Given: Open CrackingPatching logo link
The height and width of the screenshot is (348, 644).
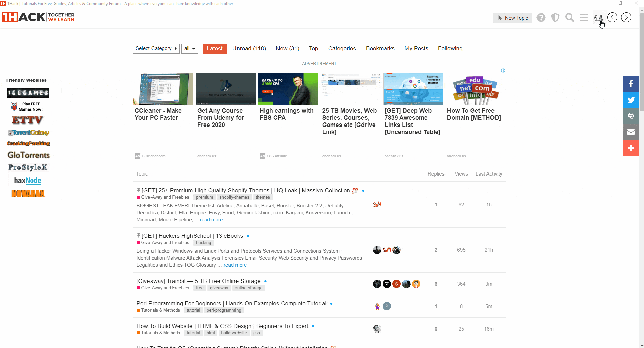Looking at the screenshot, I should [x=29, y=143].
